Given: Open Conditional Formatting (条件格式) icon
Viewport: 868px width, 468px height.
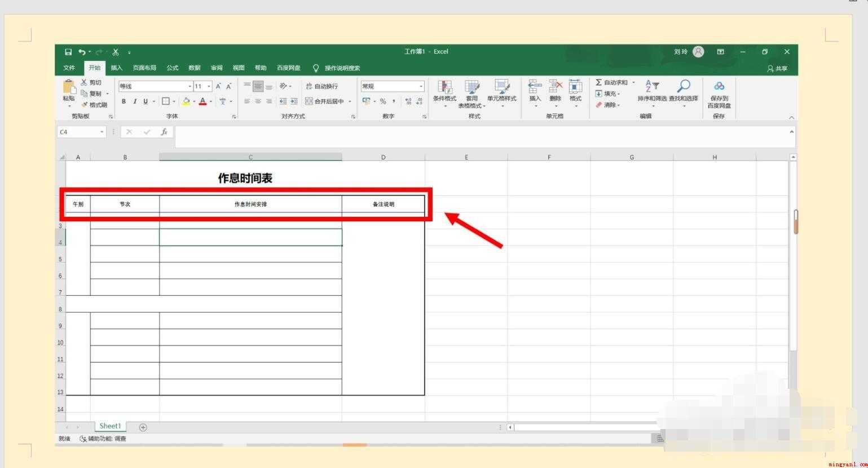Looking at the screenshot, I should (444, 86).
